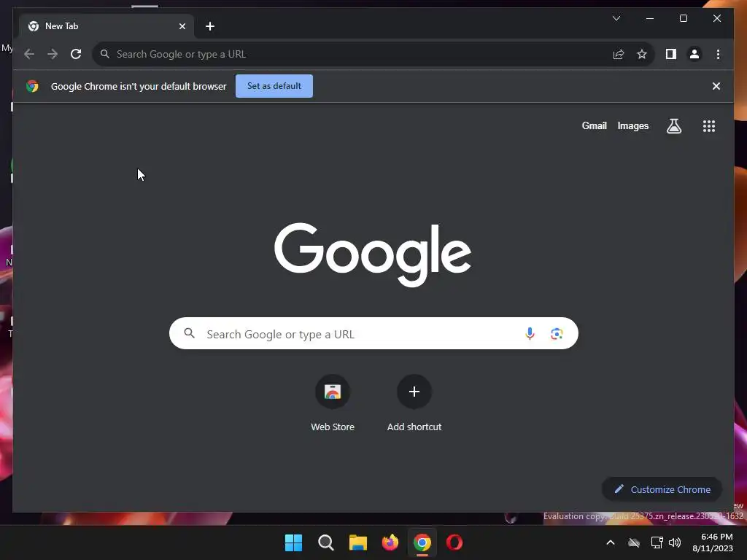This screenshot has width=747, height=560.
Task: Search by image with Google Lens
Action: point(557,334)
